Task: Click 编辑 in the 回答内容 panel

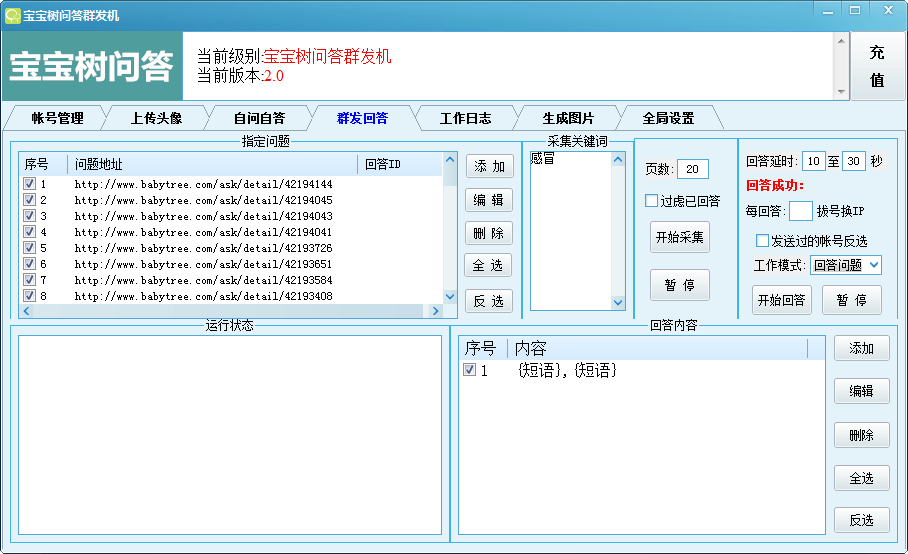Action: click(862, 391)
